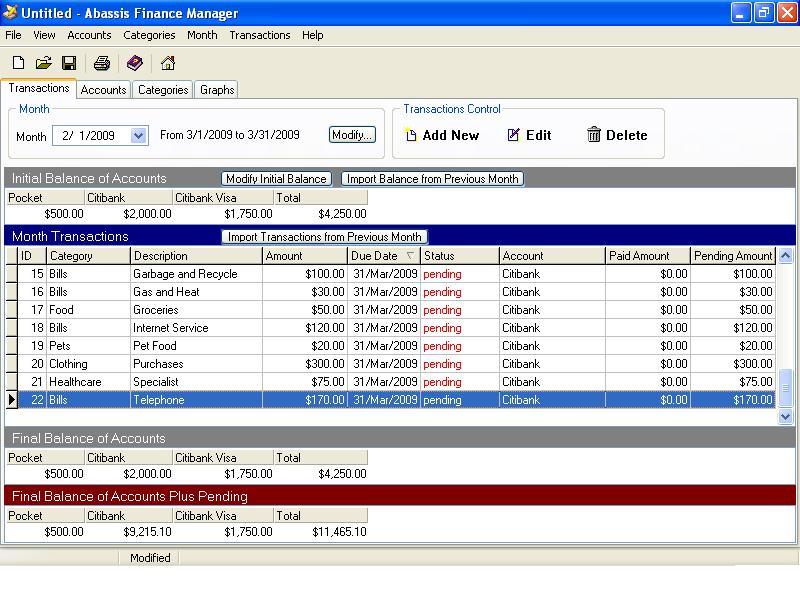
Task: Open the Transactions menu
Action: [260, 35]
